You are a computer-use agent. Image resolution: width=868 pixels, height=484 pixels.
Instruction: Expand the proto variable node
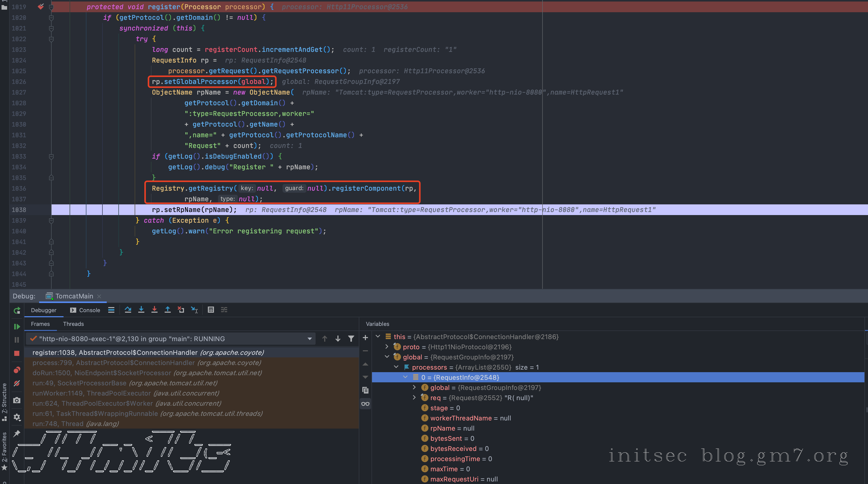387,347
